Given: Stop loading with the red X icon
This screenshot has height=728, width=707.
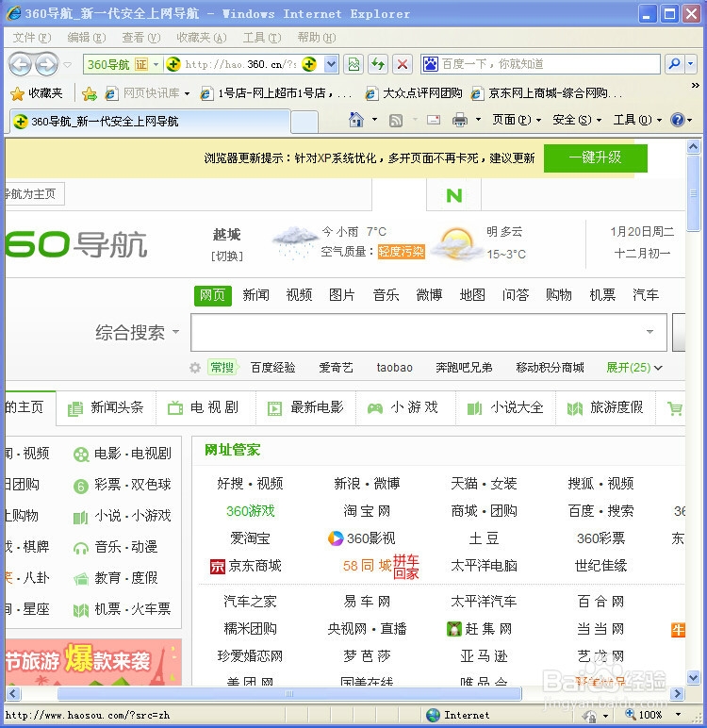Looking at the screenshot, I should pos(403,64).
